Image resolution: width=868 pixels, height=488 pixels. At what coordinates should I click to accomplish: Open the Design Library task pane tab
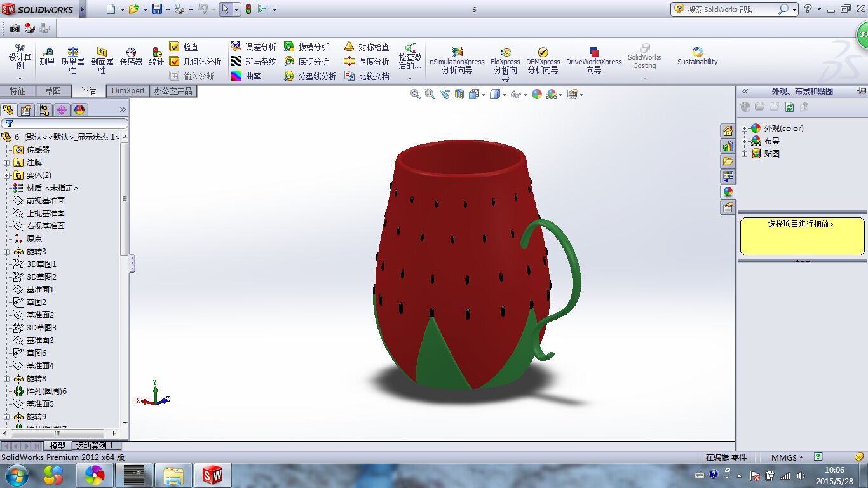click(x=728, y=146)
